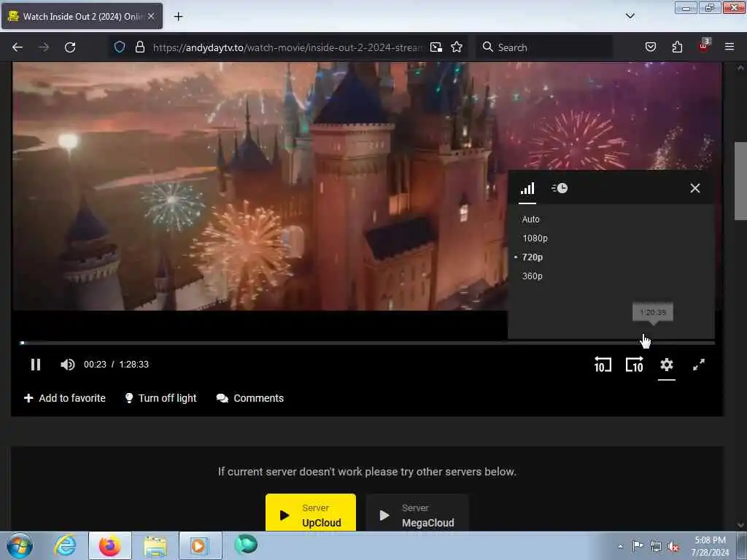
Task: Open tracking protection shield info
Action: point(120,47)
